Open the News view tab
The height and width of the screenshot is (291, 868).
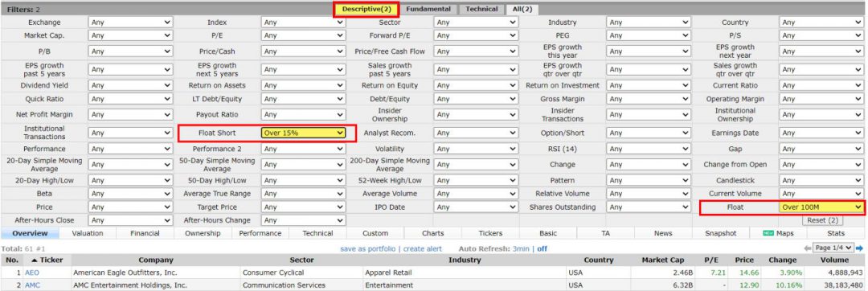pyautogui.click(x=663, y=233)
